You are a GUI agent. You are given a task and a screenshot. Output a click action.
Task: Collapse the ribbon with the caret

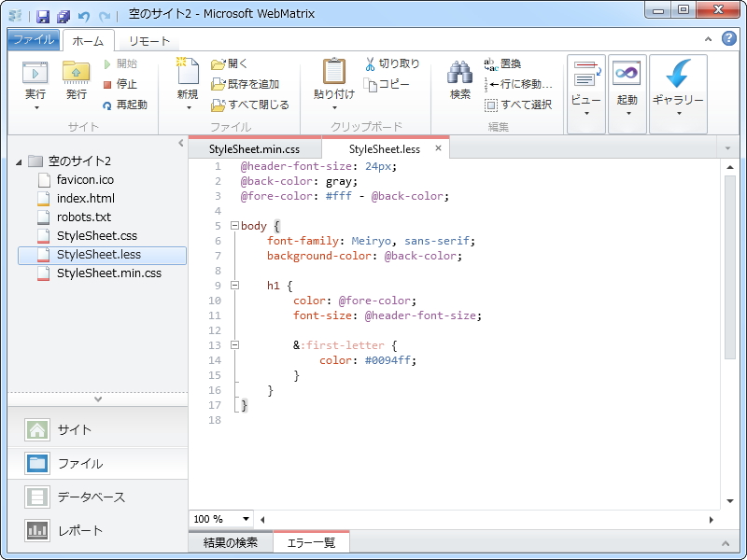pos(708,39)
